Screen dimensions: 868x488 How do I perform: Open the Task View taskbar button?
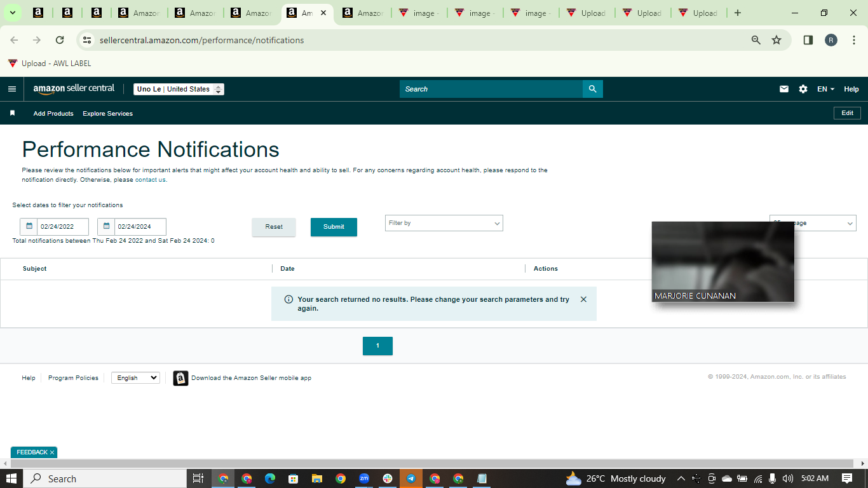pos(198,478)
